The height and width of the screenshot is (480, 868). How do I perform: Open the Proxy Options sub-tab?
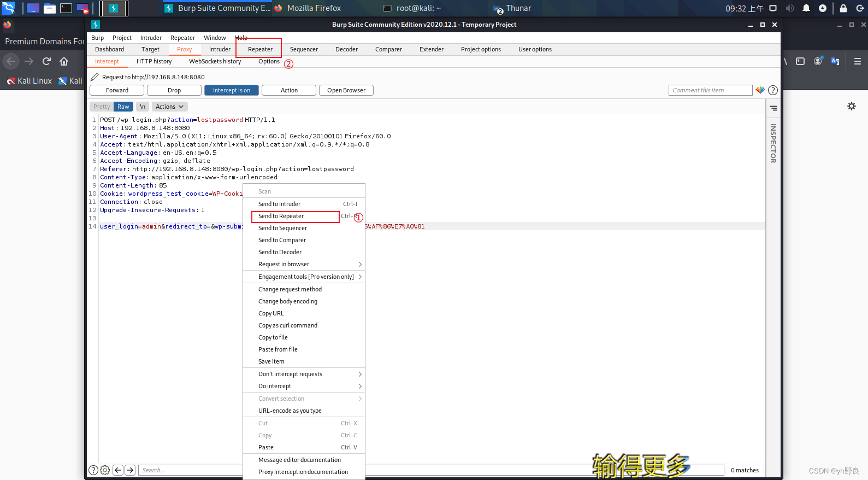point(269,61)
